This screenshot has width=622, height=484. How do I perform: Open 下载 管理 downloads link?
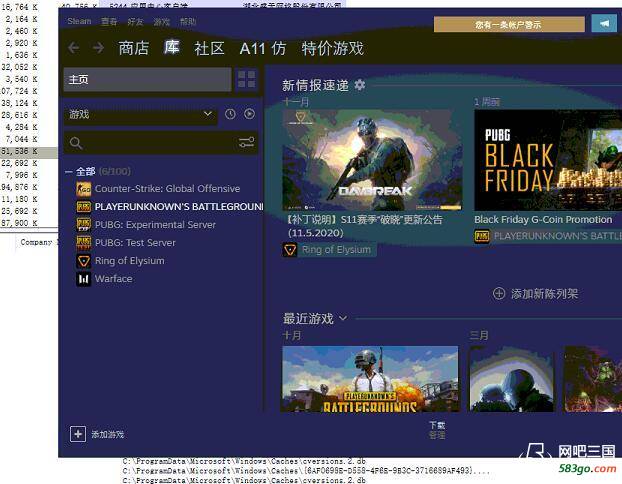[x=437, y=430]
